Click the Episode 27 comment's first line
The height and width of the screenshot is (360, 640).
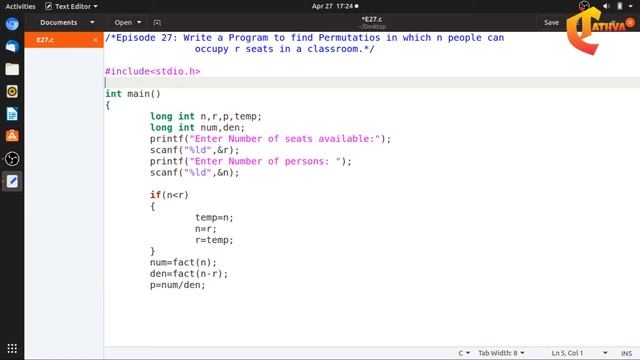point(304,38)
